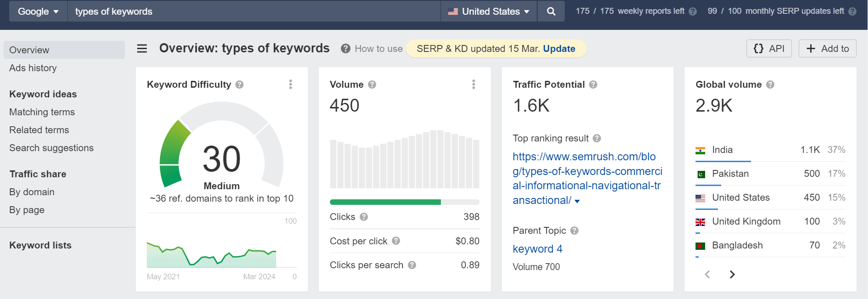Image resolution: width=868 pixels, height=299 pixels.
Task: Click the Keyword Difficulty help icon
Action: 239,85
